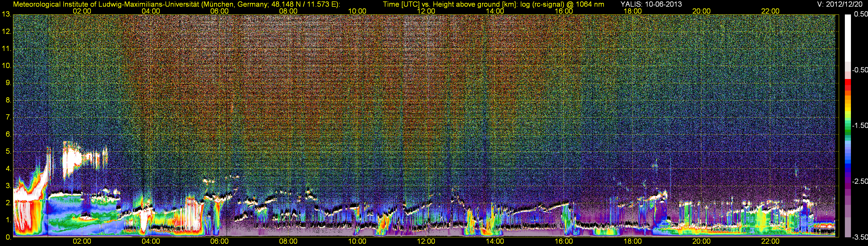Select the 08:00 label on the top time axis
Image resolution: width=868 pixels, height=246 pixels.
point(288,11)
